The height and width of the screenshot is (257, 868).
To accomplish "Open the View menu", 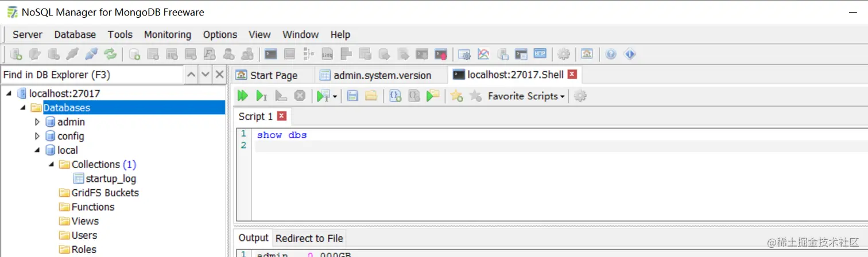I will (x=259, y=34).
